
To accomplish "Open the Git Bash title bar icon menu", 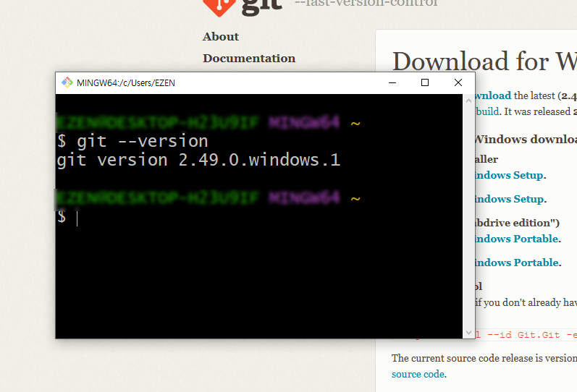I will click(67, 82).
